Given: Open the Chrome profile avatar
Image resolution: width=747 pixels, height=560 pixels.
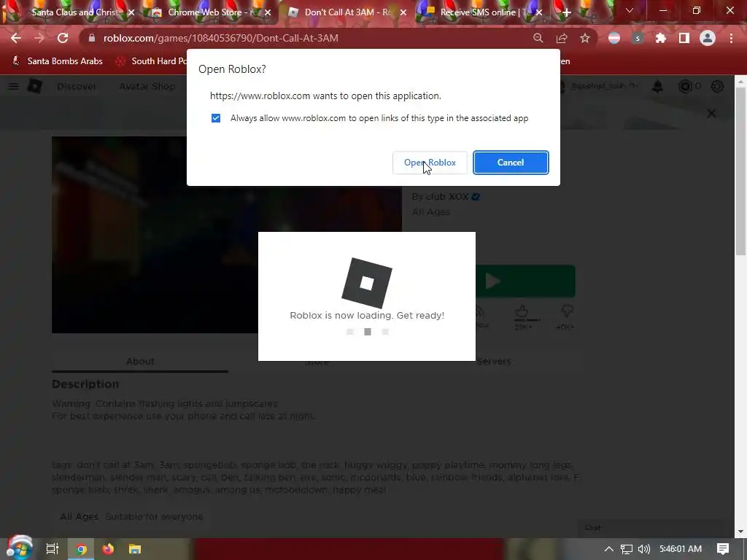Looking at the screenshot, I should pyautogui.click(x=708, y=38).
